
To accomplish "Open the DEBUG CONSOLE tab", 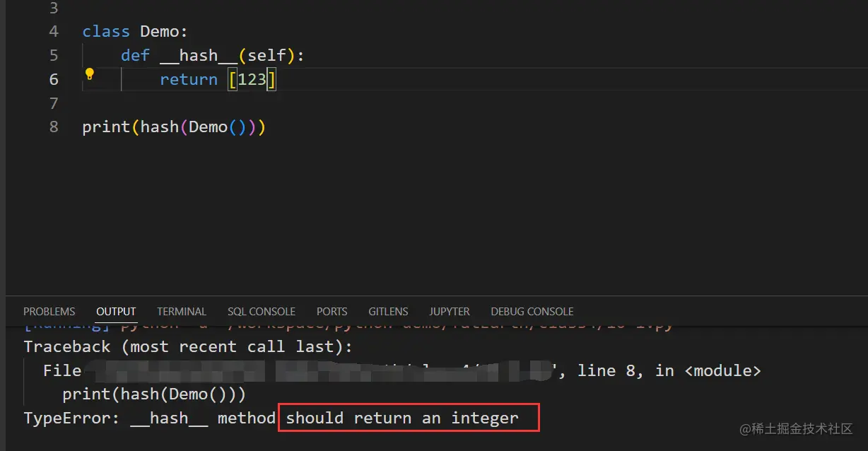I will pyautogui.click(x=532, y=311).
